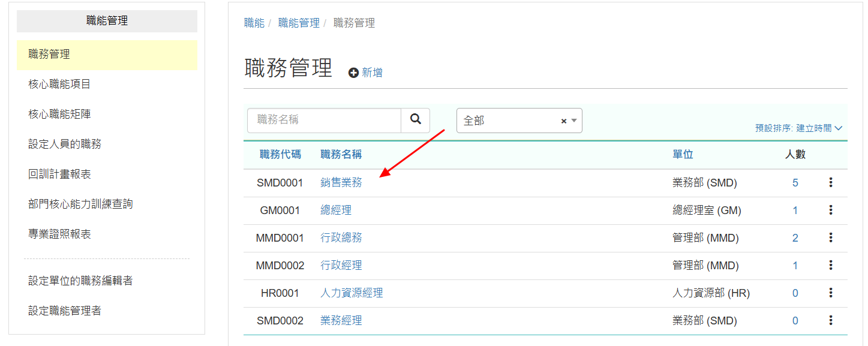The width and height of the screenshot is (868, 346).
Task: Click headcount 2 for 行政總務
Action: pyautogui.click(x=795, y=238)
